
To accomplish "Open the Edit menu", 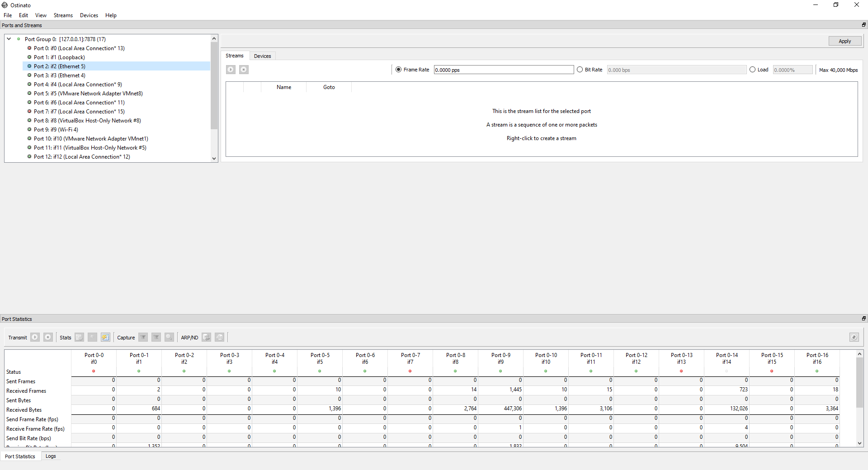I will 24,15.
